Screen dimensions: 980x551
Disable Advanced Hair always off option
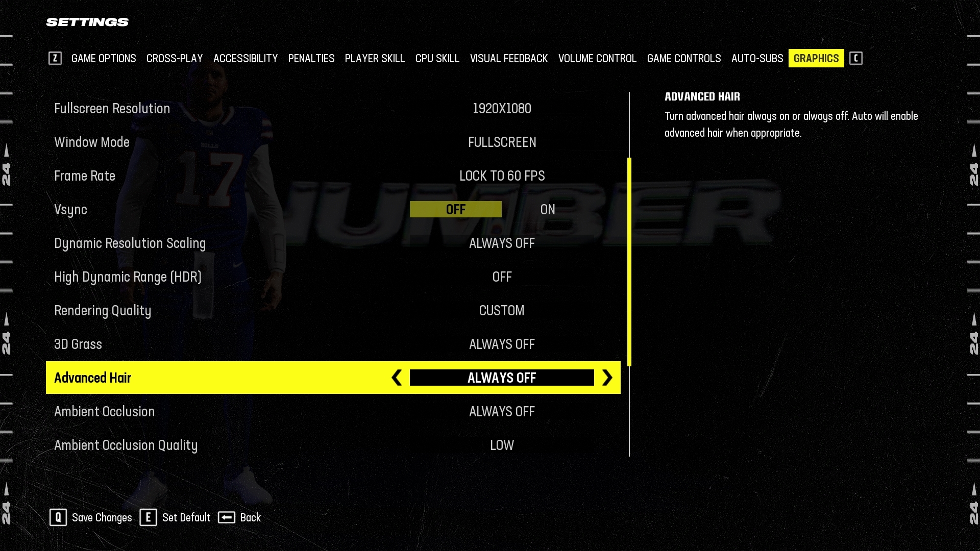tap(607, 378)
